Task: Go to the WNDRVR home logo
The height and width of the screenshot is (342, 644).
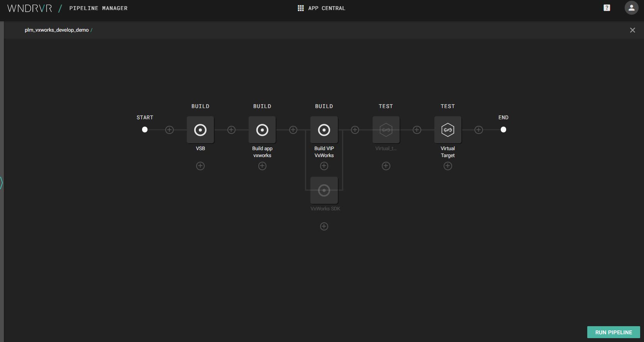Action: pos(30,8)
